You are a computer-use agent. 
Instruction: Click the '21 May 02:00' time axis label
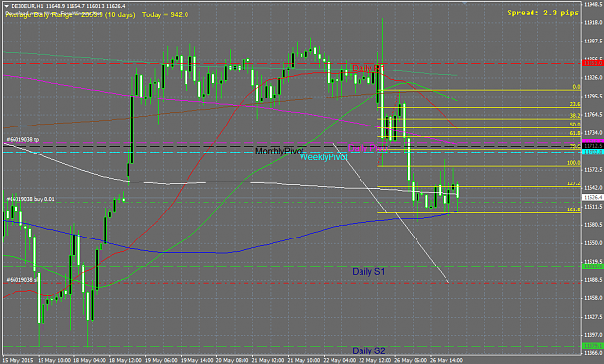pos(269,360)
